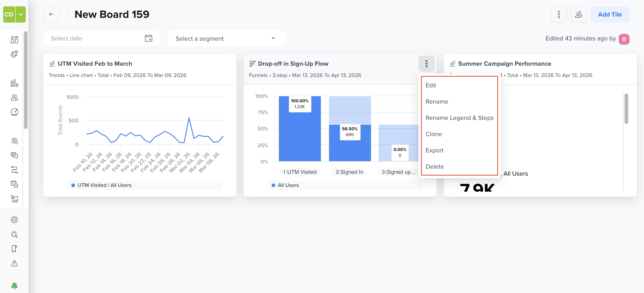This screenshot has height=293, width=644.
Task: Click the Summer Campaign tile scrollbar
Action: point(626,109)
